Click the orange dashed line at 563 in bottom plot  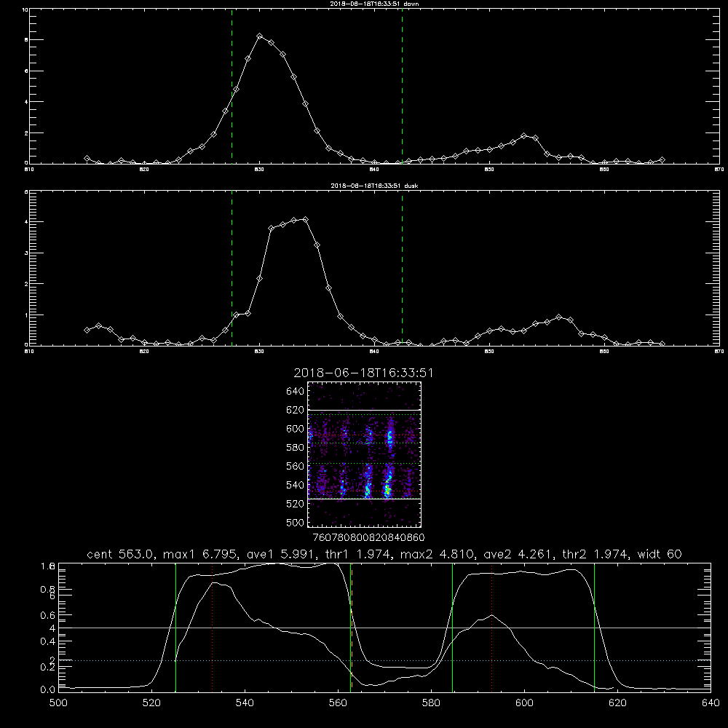[352, 628]
